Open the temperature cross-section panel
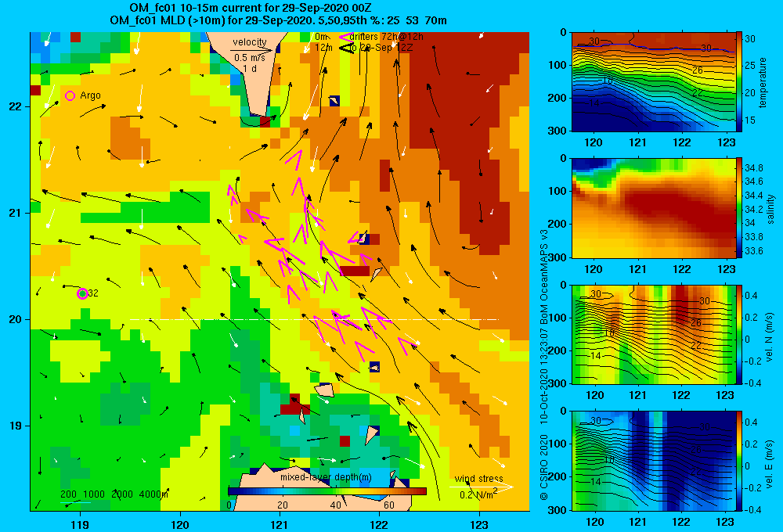This screenshot has width=783, height=532. (x=653, y=82)
